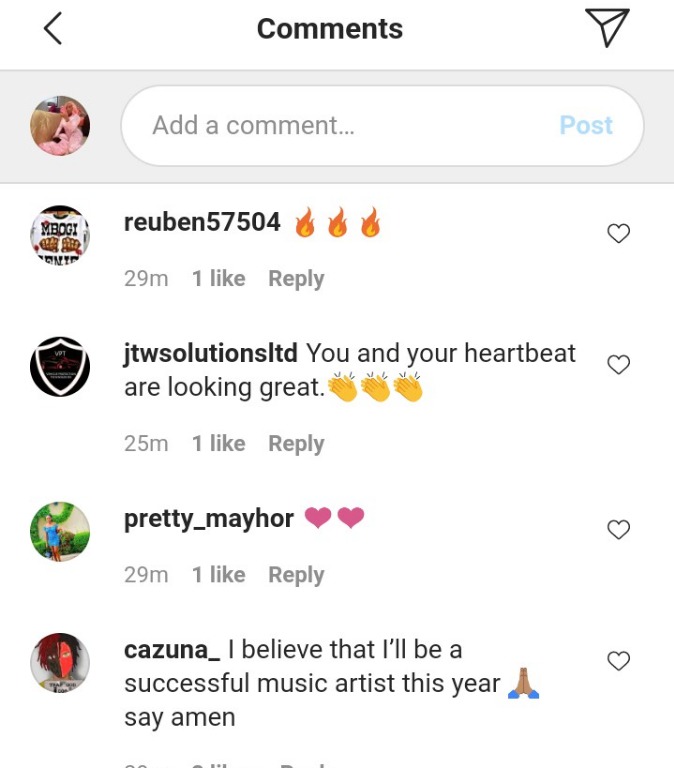This screenshot has height=768, width=674.
Task: Like jtwsolutionsltd's comment with heart icon
Action: pyautogui.click(x=618, y=364)
